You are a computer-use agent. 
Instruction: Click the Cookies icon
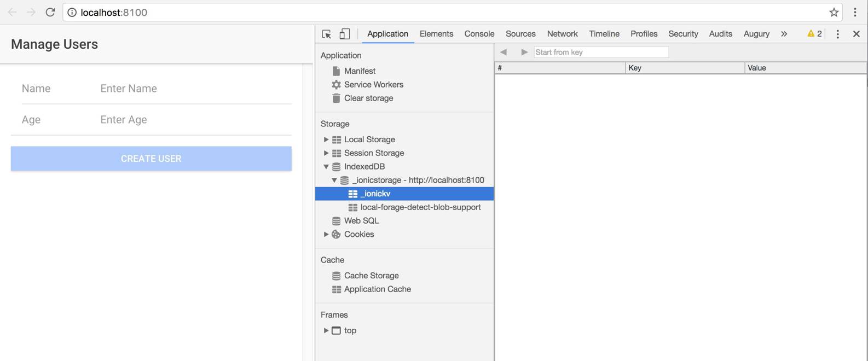[336, 235]
